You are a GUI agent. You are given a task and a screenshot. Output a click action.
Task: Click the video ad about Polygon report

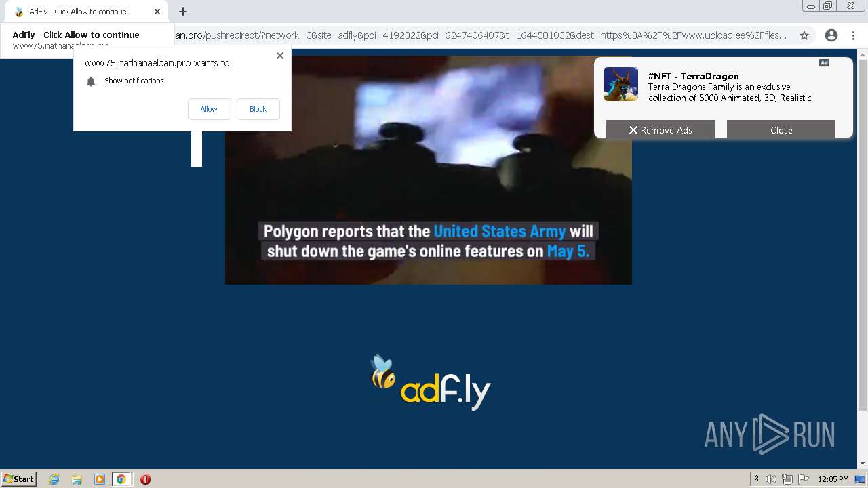429,170
